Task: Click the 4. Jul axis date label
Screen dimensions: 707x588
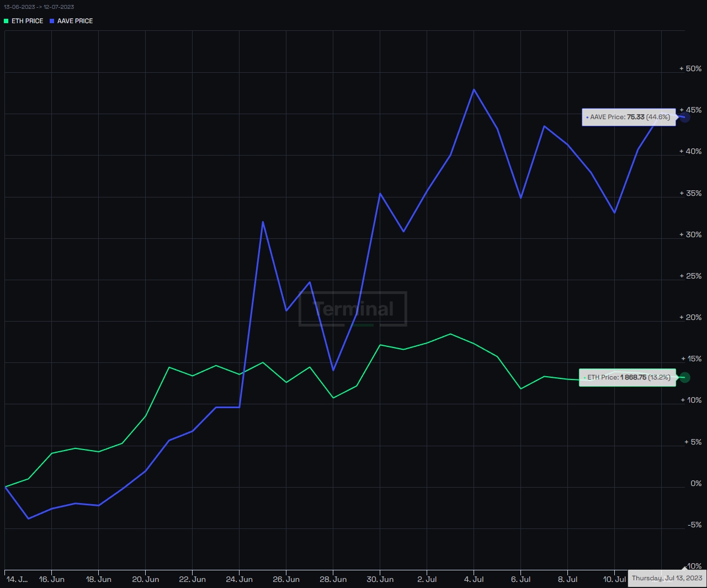Action: tap(474, 579)
